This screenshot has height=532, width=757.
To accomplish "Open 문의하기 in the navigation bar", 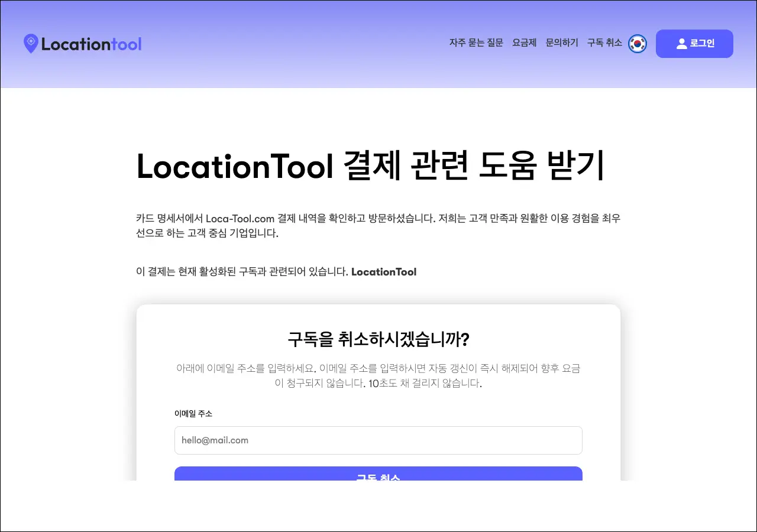I will (562, 43).
